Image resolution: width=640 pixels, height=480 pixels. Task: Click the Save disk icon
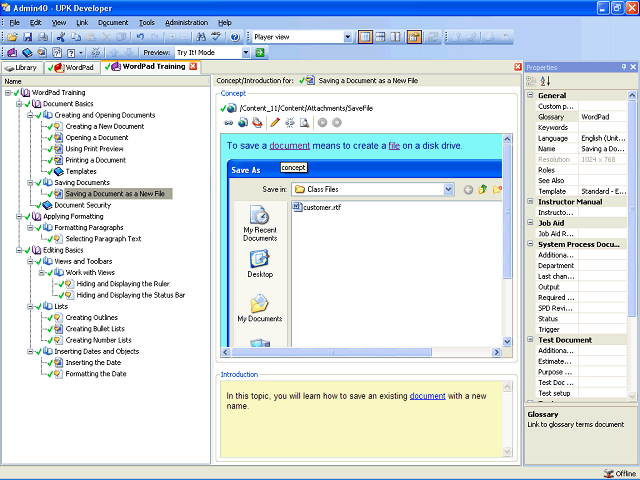tap(27, 37)
